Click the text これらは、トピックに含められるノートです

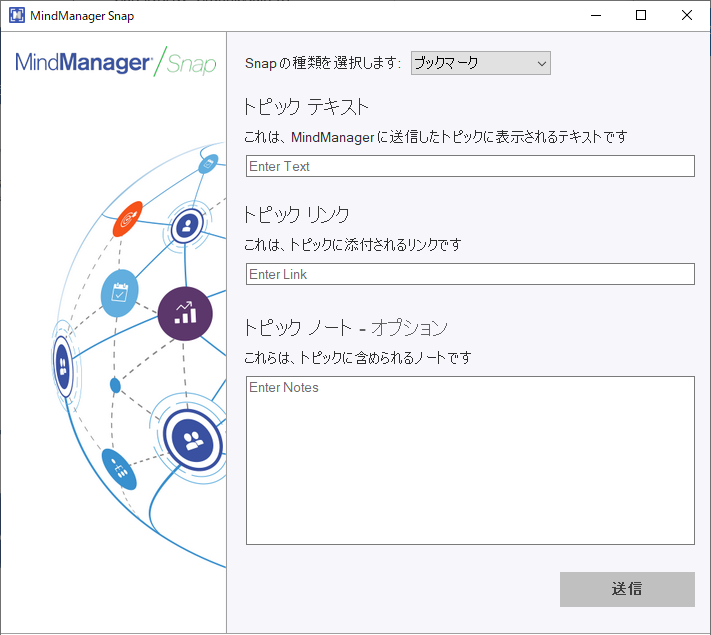(357, 358)
